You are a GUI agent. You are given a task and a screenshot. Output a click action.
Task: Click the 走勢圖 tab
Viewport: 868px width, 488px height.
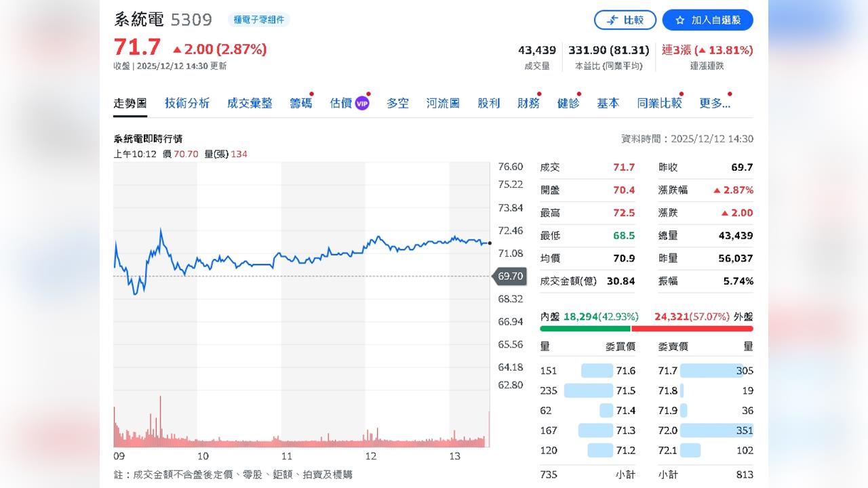click(130, 103)
